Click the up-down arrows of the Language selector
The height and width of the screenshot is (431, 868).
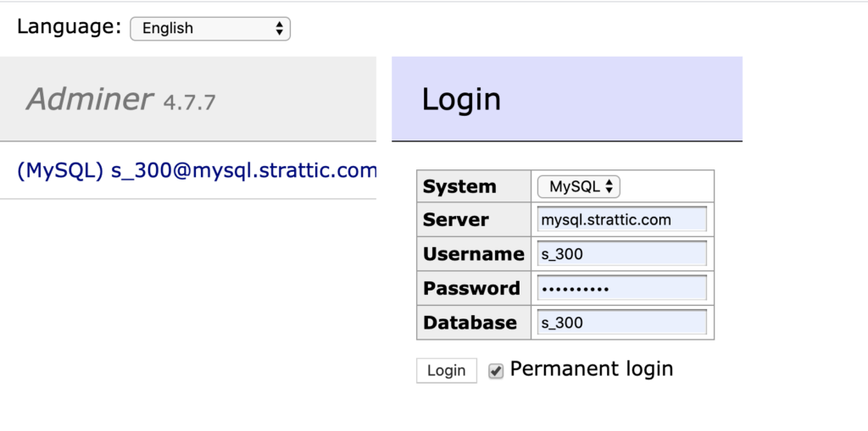[x=280, y=28]
